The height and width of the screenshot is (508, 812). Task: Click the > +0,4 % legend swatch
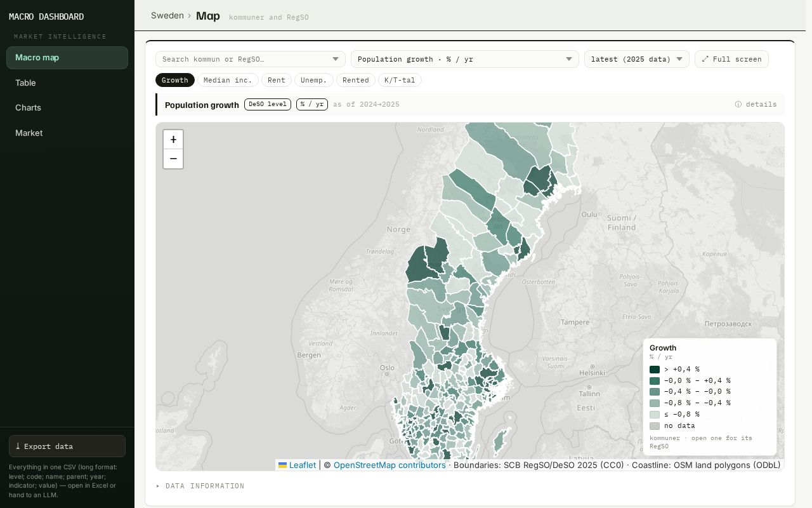[655, 369]
